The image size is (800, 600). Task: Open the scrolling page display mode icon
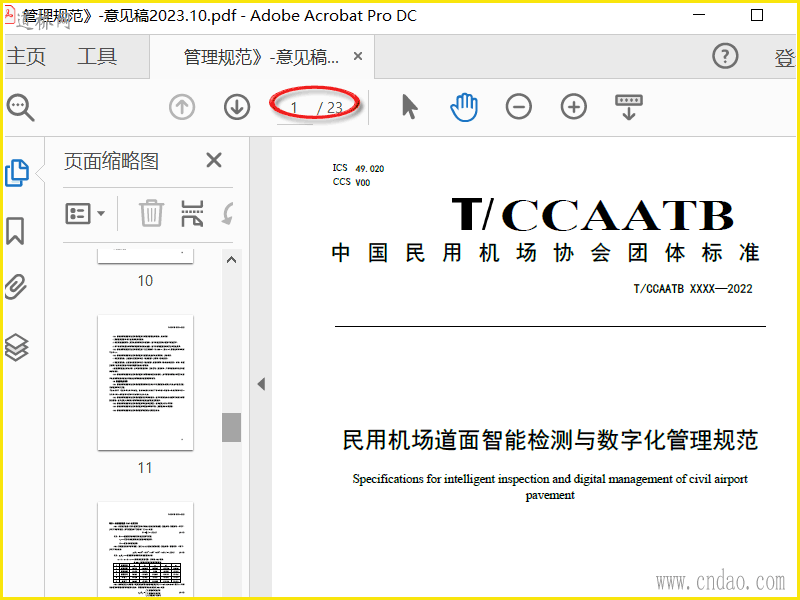tap(629, 107)
